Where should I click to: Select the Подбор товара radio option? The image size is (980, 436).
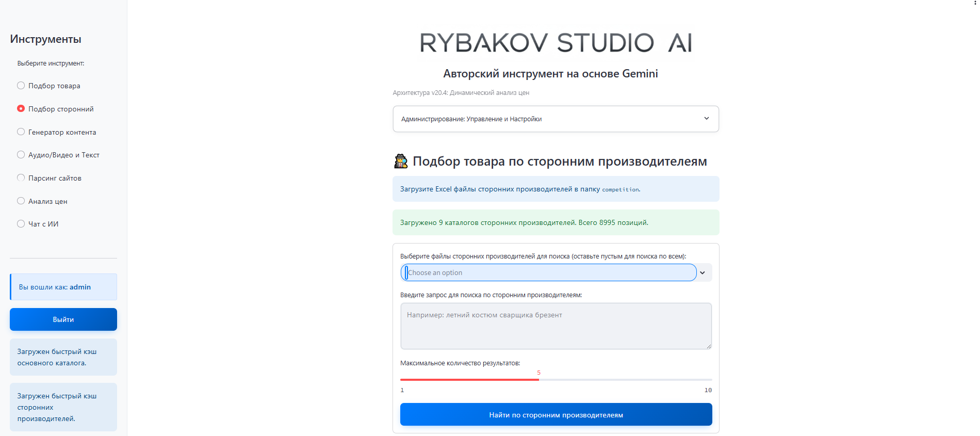tap(21, 86)
